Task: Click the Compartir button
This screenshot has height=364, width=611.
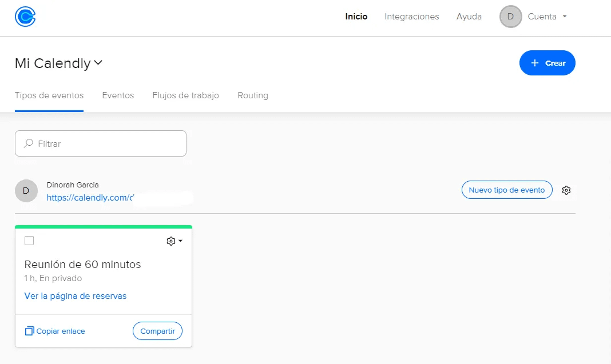Action: [x=157, y=331]
